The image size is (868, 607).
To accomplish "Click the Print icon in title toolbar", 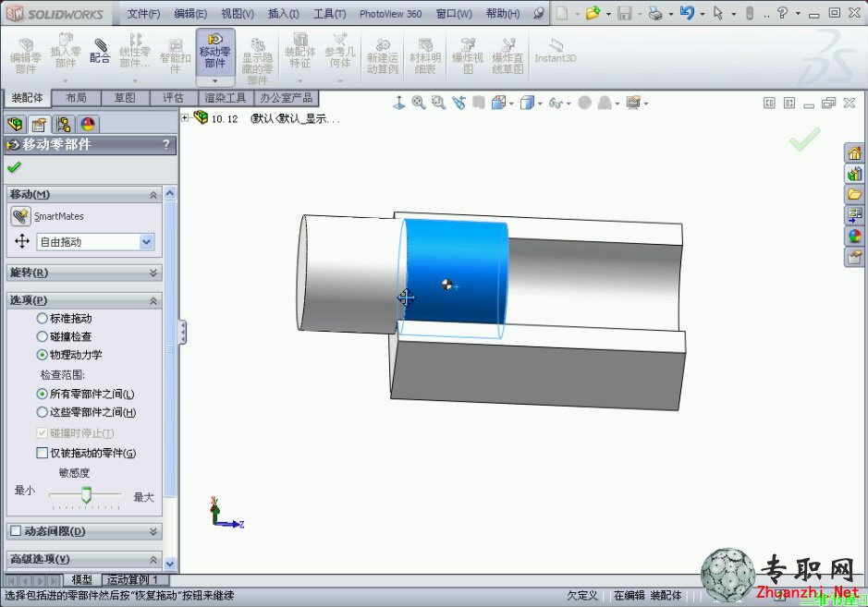I will [x=655, y=13].
